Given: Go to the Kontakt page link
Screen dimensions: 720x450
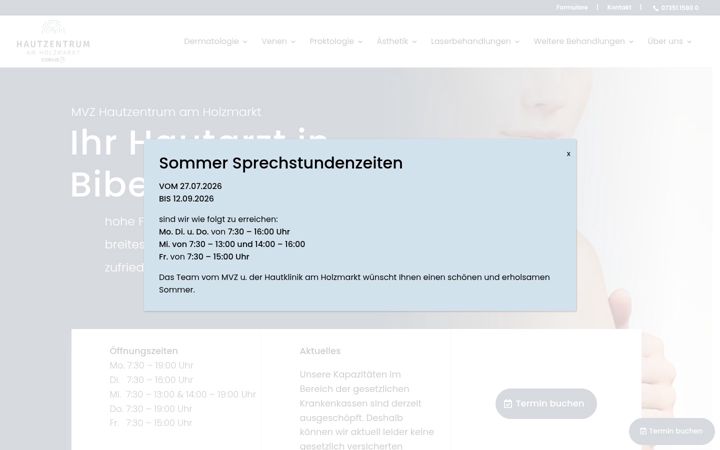Looking at the screenshot, I should (x=619, y=7).
